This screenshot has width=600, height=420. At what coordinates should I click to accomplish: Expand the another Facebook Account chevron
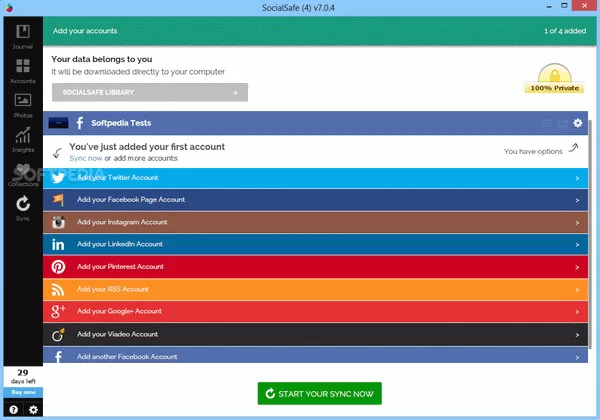click(x=577, y=357)
